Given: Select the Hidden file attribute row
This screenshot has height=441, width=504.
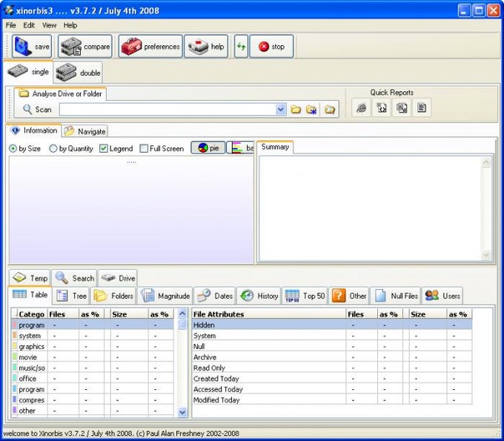Looking at the screenshot, I should 332,325.
